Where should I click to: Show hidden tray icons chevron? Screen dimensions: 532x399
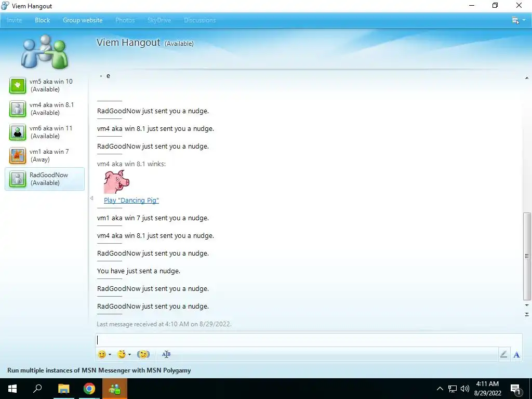[x=440, y=389]
